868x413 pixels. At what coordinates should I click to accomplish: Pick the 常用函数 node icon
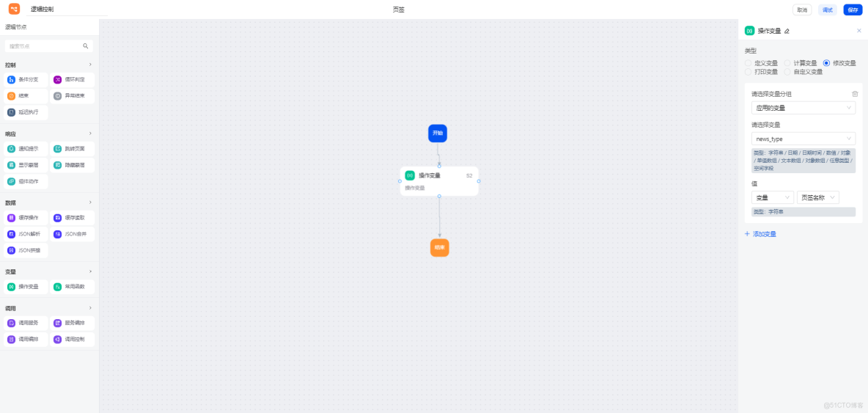[58, 287]
